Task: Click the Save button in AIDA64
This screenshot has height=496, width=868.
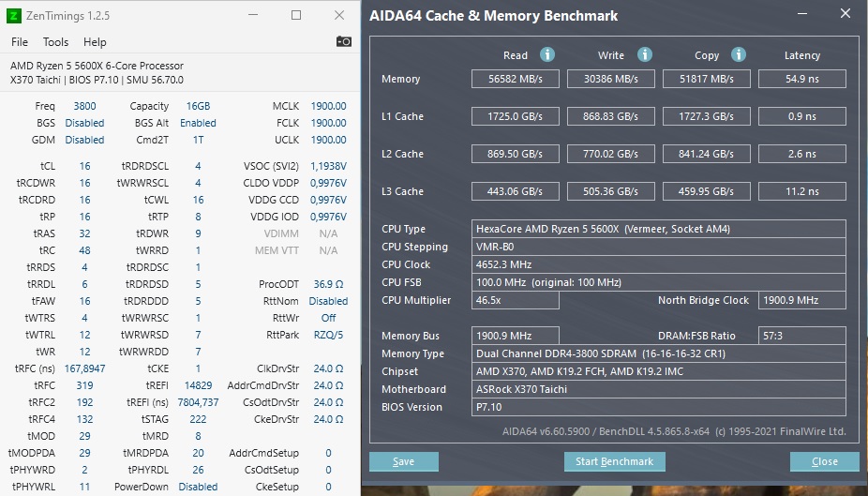Action: coord(404,461)
